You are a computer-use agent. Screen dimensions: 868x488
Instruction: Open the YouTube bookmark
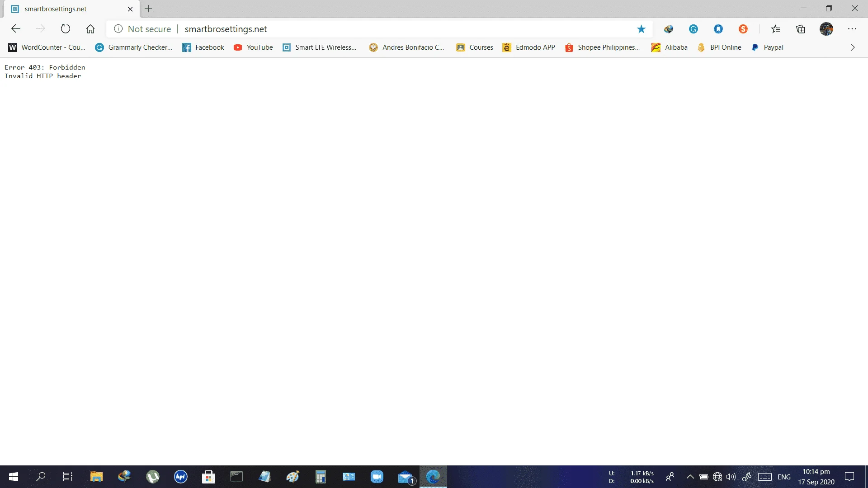pos(253,47)
